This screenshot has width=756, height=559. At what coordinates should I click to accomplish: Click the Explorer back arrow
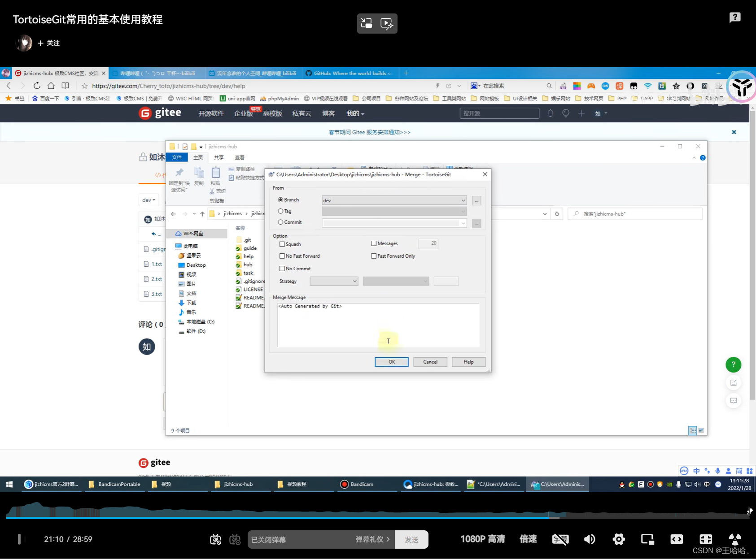(x=173, y=214)
